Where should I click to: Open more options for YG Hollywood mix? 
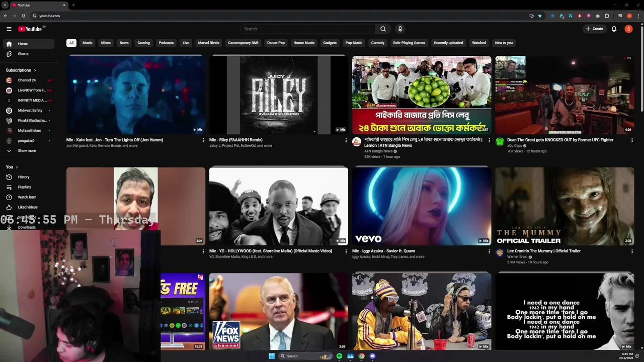[346, 251]
